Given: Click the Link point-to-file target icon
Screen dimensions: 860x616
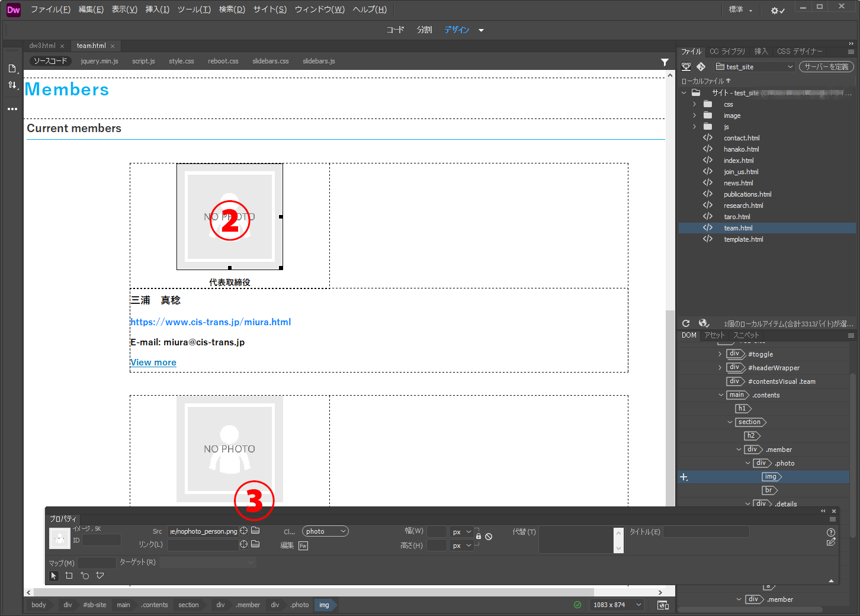Looking at the screenshot, I should [244, 544].
